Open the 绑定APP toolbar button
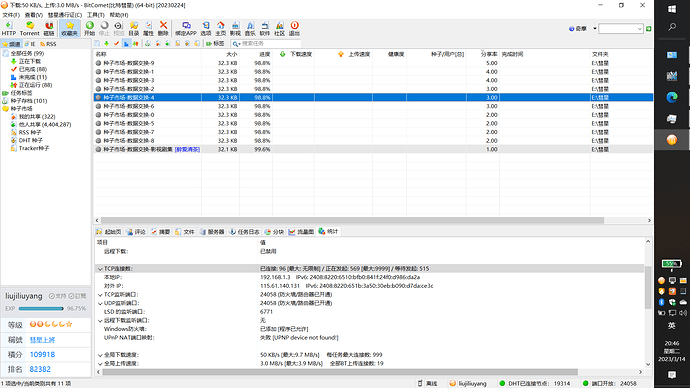The width and height of the screenshot is (690, 388). click(x=186, y=29)
